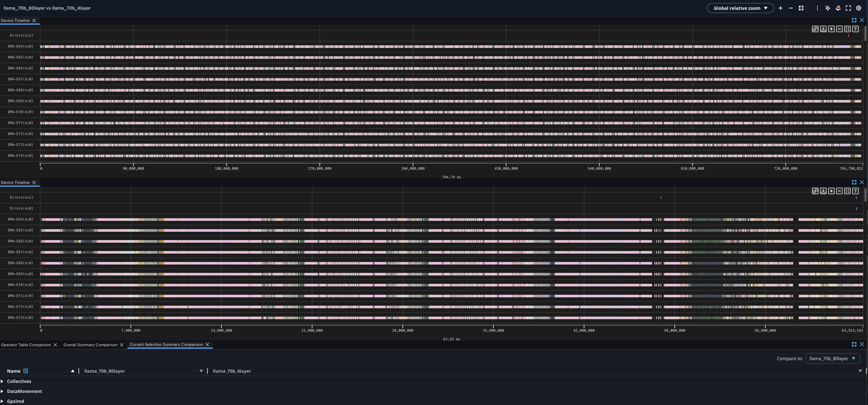Close the Operator Table Comparison tab
The width and height of the screenshot is (868, 405).
(55, 345)
